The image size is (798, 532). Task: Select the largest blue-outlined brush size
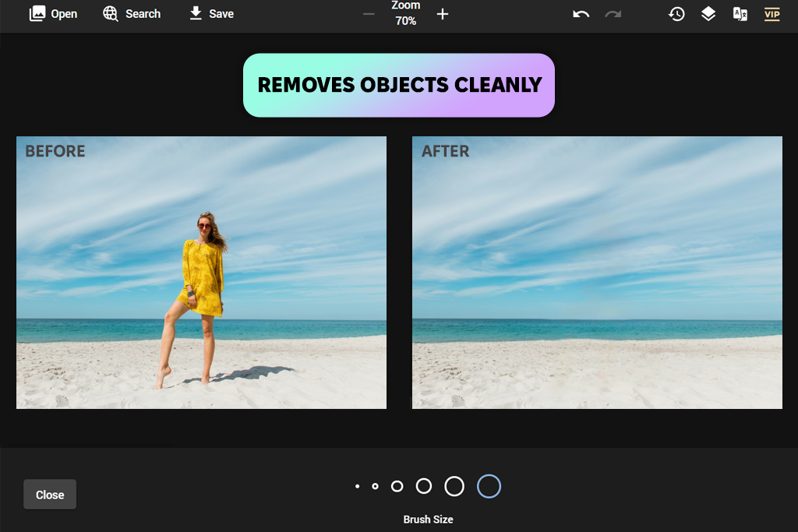489,486
